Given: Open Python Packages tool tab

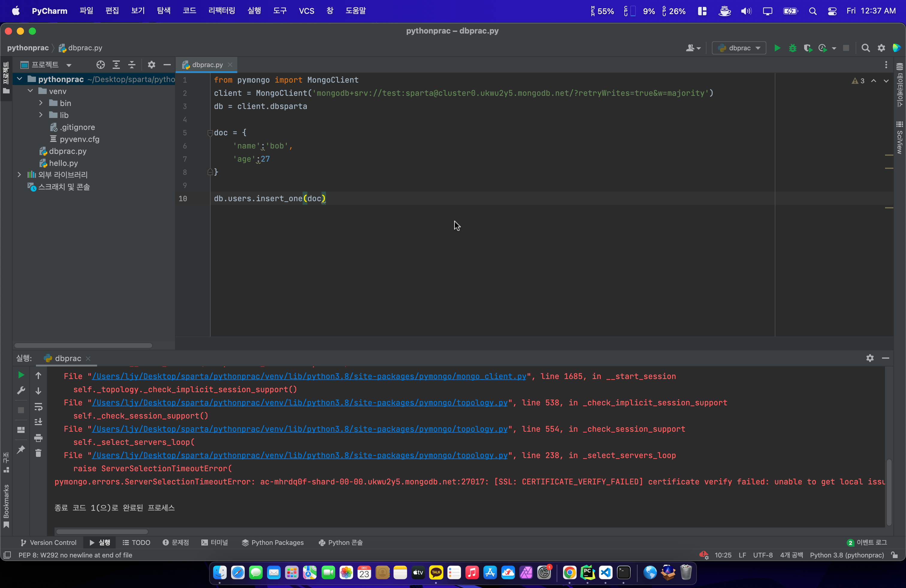Looking at the screenshot, I should coord(273,542).
